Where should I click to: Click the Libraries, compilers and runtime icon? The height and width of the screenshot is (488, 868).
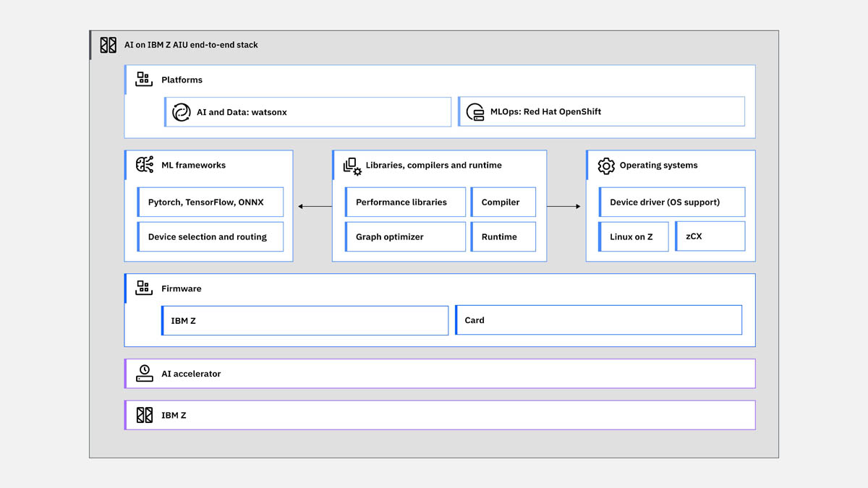352,166
